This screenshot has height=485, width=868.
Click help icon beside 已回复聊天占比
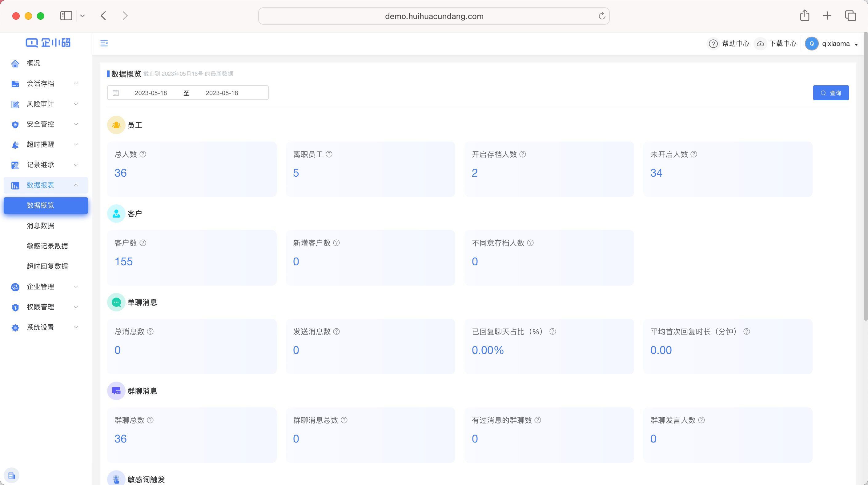tap(553, 331)
